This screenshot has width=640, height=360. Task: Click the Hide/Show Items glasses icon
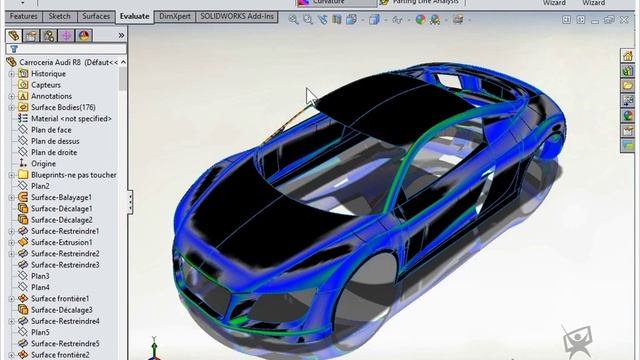tap(397, 20)
